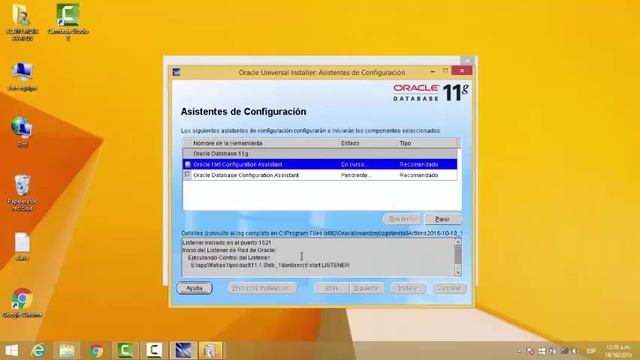The height and width of the screenshot is (360, 640).
Task: Launch Internet Explorer from the taskbar
Action: tap(38, 351)
